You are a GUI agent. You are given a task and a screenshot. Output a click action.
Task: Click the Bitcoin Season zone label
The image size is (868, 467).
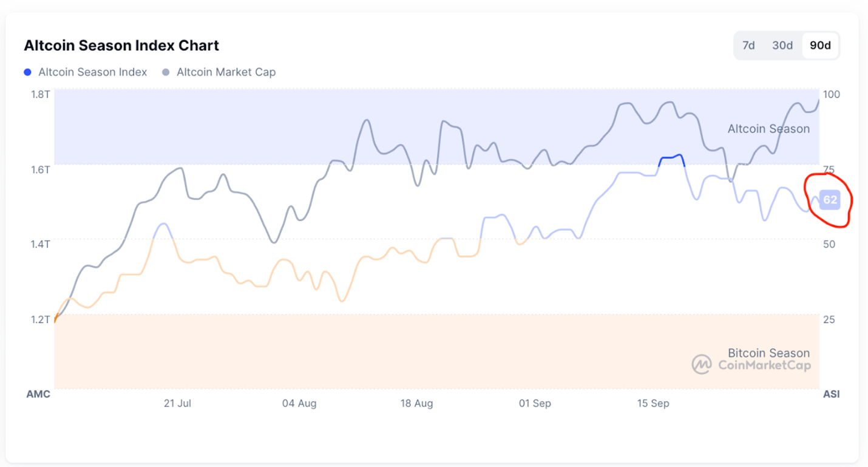768,353
